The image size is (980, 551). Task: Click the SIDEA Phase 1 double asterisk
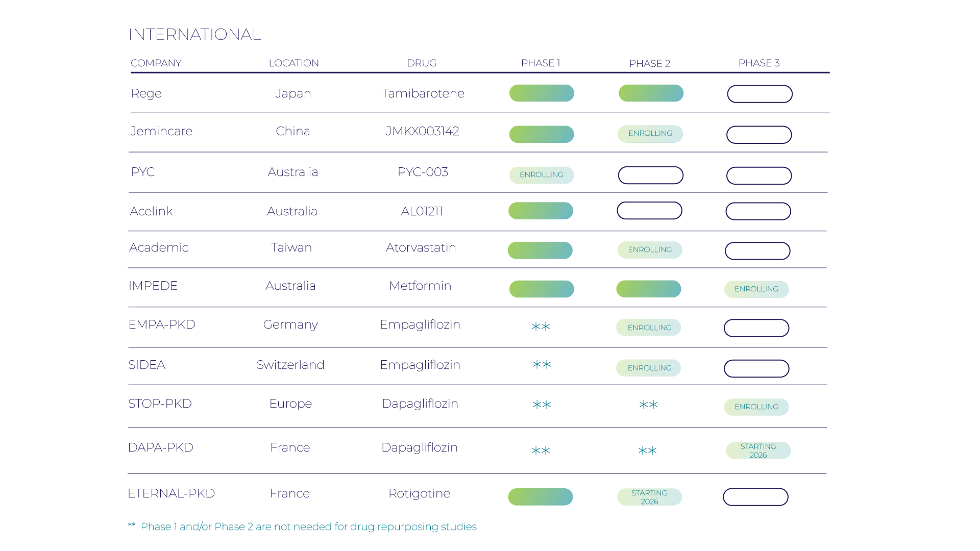542,365
